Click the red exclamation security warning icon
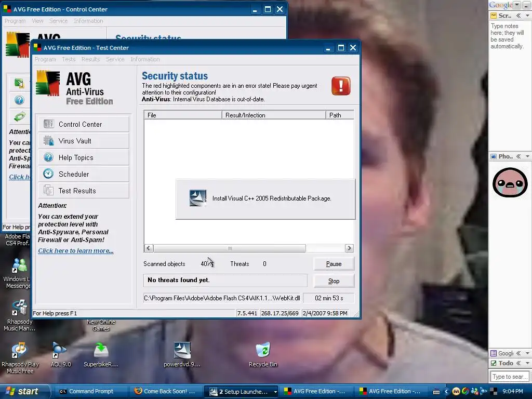Viewport: 532px width, 399px height. [x=341, y=86]
